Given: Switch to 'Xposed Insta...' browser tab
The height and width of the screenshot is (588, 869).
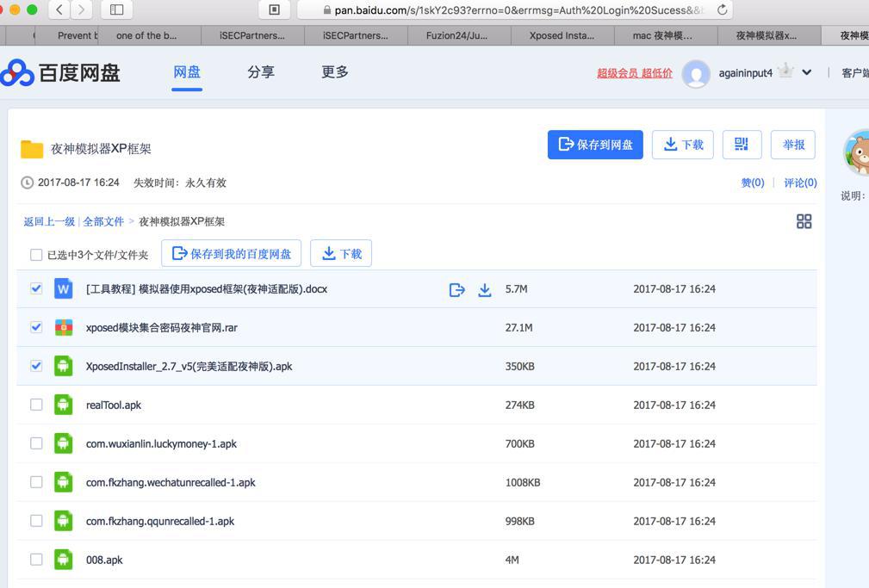Looking at the screenshot, I should 562,35.
